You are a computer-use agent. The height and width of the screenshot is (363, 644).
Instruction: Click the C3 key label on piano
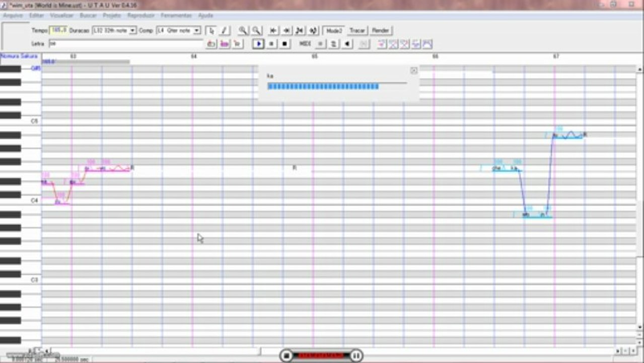pos(34,280)
